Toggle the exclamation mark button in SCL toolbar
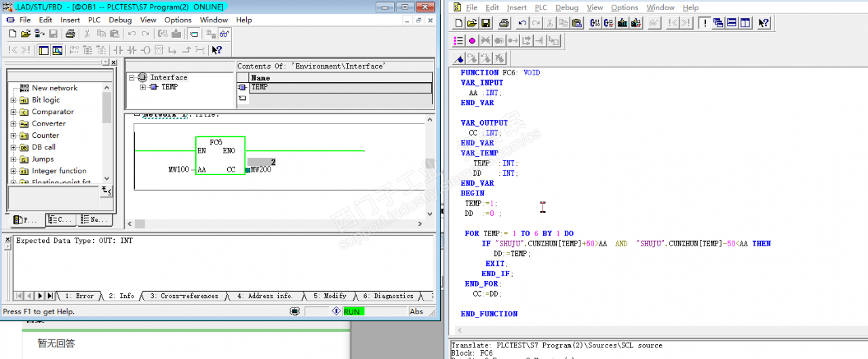 click(704, 23)
